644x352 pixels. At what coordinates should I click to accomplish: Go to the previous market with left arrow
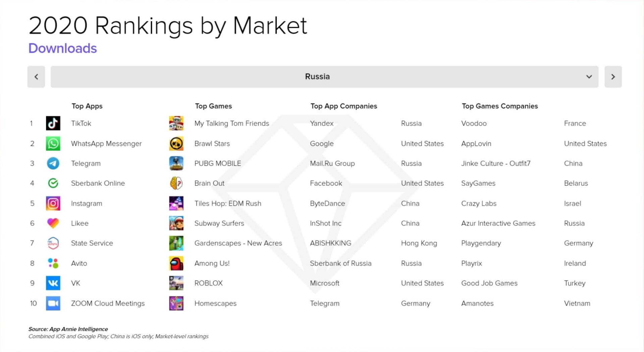pos(36,77)
